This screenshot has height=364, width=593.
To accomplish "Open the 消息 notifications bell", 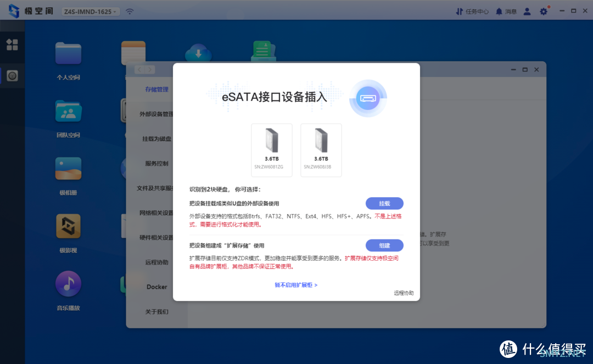I will pos(506,12).
